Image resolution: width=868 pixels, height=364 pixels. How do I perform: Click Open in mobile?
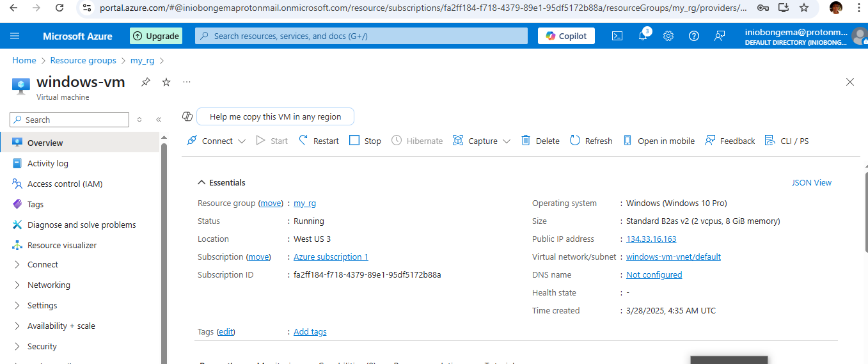[659, 141]
